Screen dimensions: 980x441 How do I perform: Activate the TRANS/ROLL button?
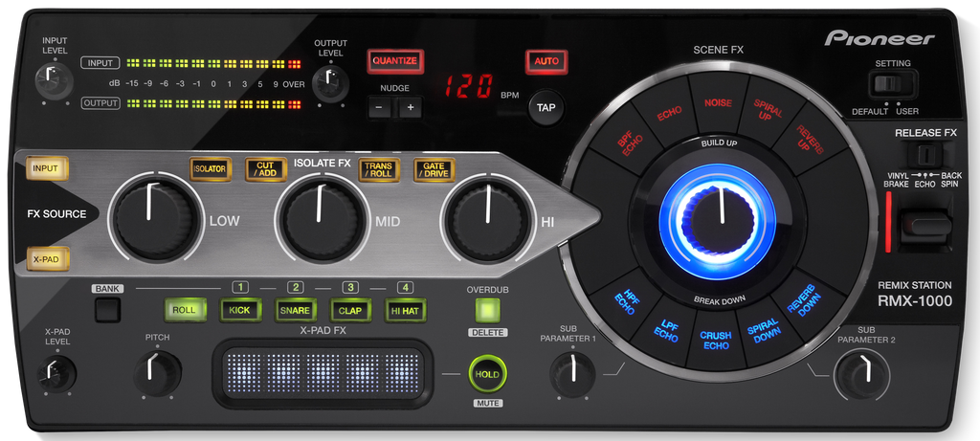379,169
